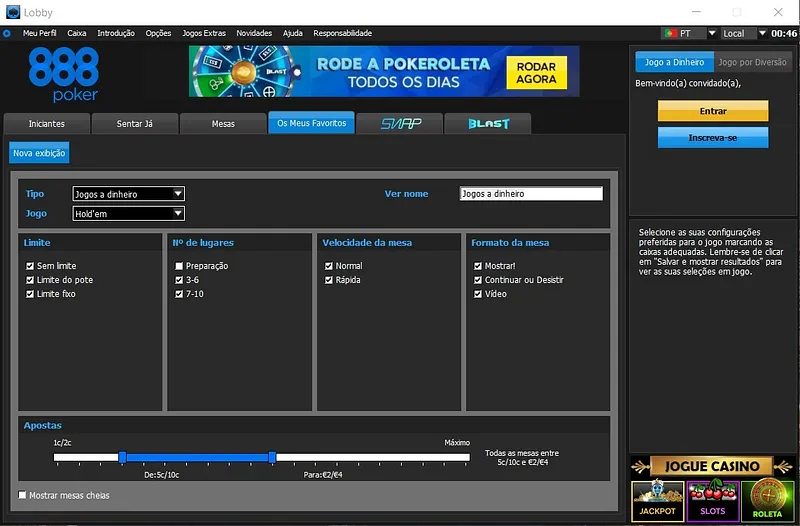Click the Rodar Agora banner button
Viewport: 800px width, 526px height.
pyautogui.click(x=536, y=73)
